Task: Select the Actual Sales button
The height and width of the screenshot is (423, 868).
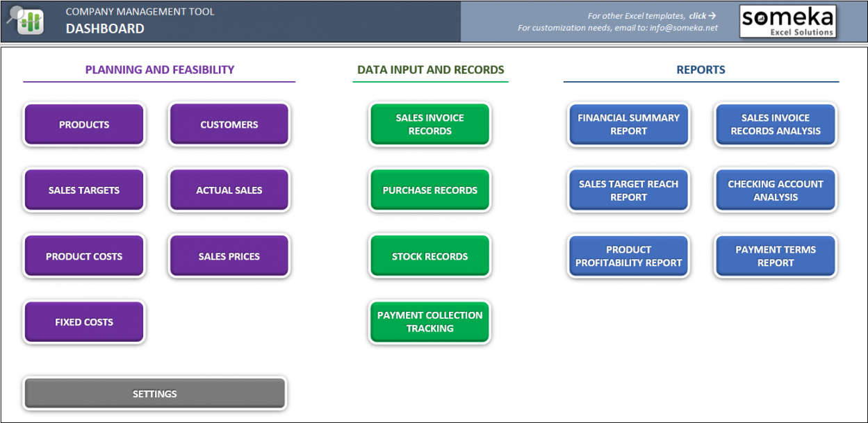Action: [229, 190]
